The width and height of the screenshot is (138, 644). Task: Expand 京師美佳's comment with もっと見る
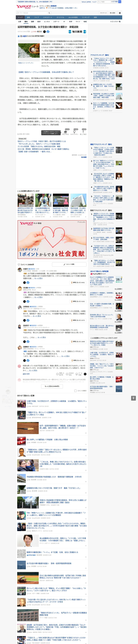[x=37, y=316]
